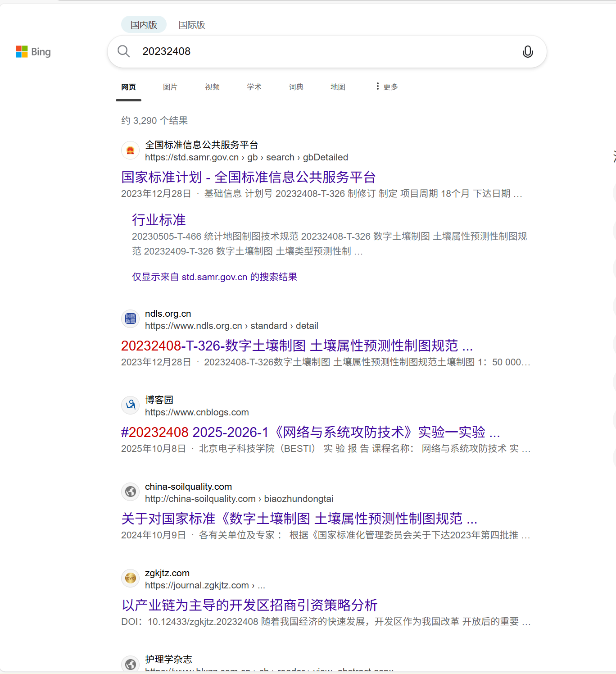Click the zgkjtz.com site name
This screenshot has width=616, height=674.
167,573
